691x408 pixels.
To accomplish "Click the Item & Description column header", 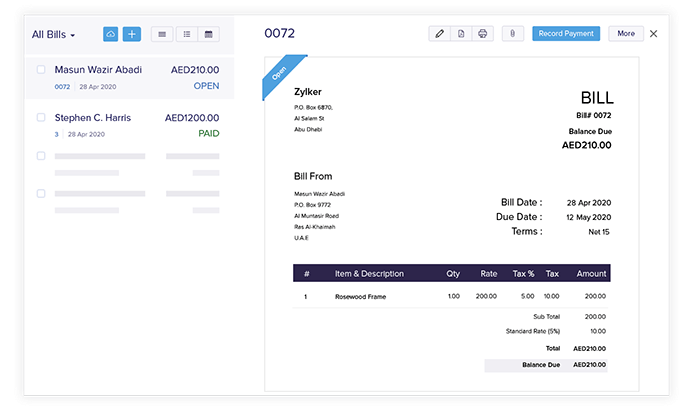I will pos(369,274).
